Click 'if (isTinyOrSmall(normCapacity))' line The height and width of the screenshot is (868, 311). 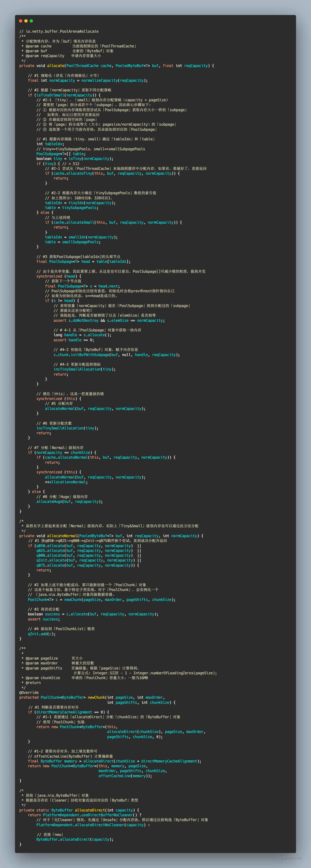pyautogui.click(x=64, y=95)
